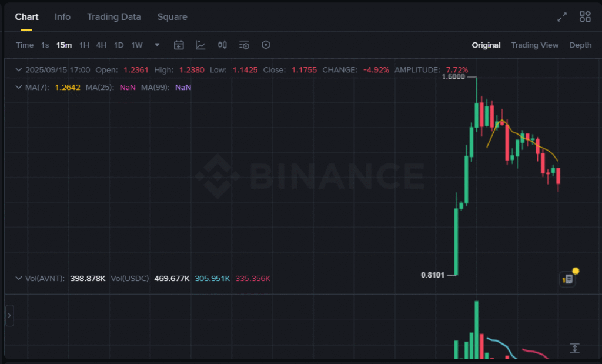Collapse the OHLC date info row chevron
This screenshot has width=602, height=364.
point(19,70)
